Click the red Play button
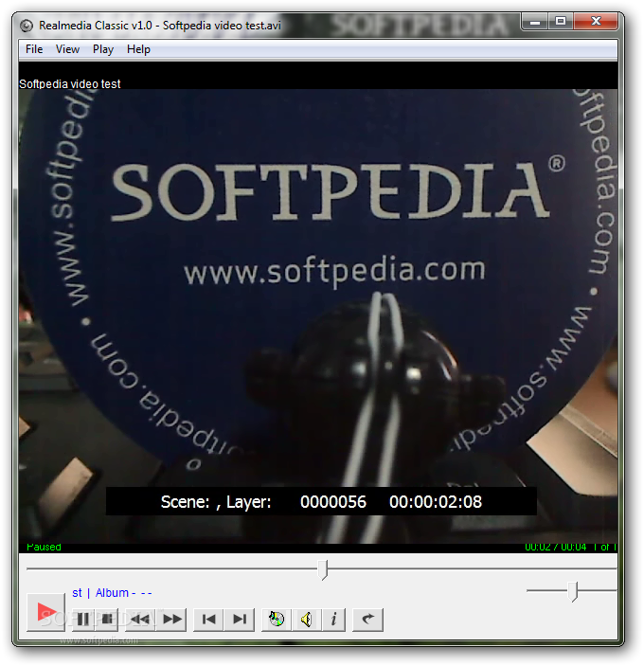This screenshot has width=644, height=666. click(x=45, y=612)
